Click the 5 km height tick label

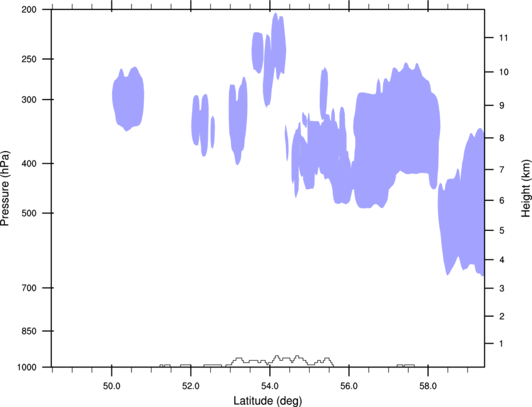click(x=502, y=231)
